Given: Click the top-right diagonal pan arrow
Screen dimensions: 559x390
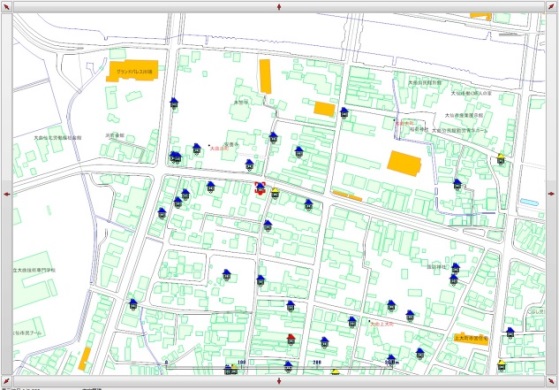Looking at the screenshot, I should click(x=552, y=7).
